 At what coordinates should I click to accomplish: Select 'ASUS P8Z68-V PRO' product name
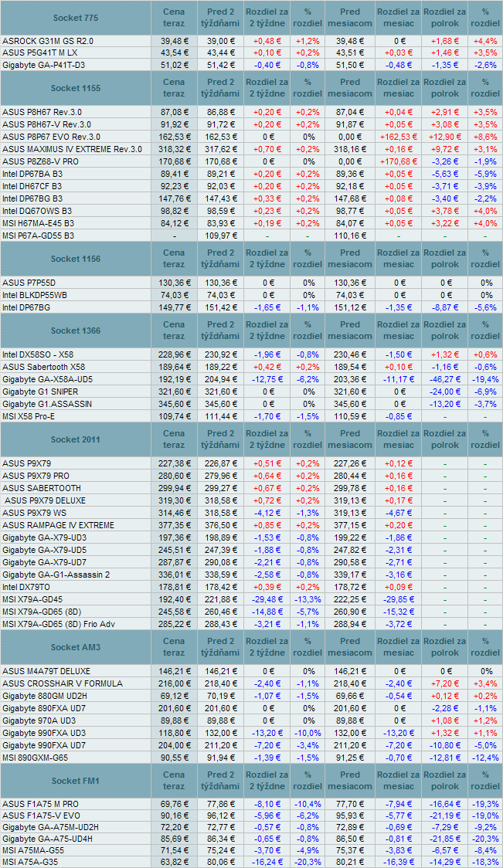(39, 161)
